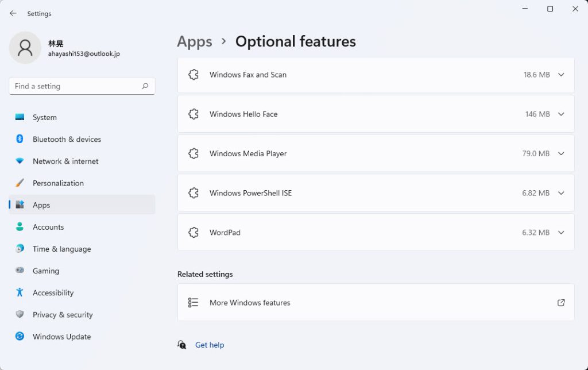Select Time & language category
The width and height of the screenshot is (588, 370).
pyautogui.click(x=82, y=248)
